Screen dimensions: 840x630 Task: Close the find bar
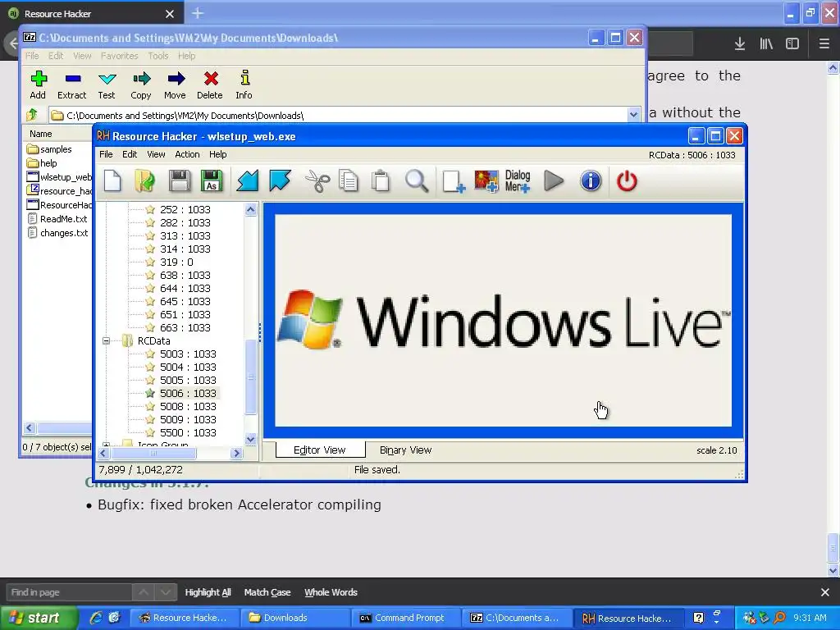[825, 592]
